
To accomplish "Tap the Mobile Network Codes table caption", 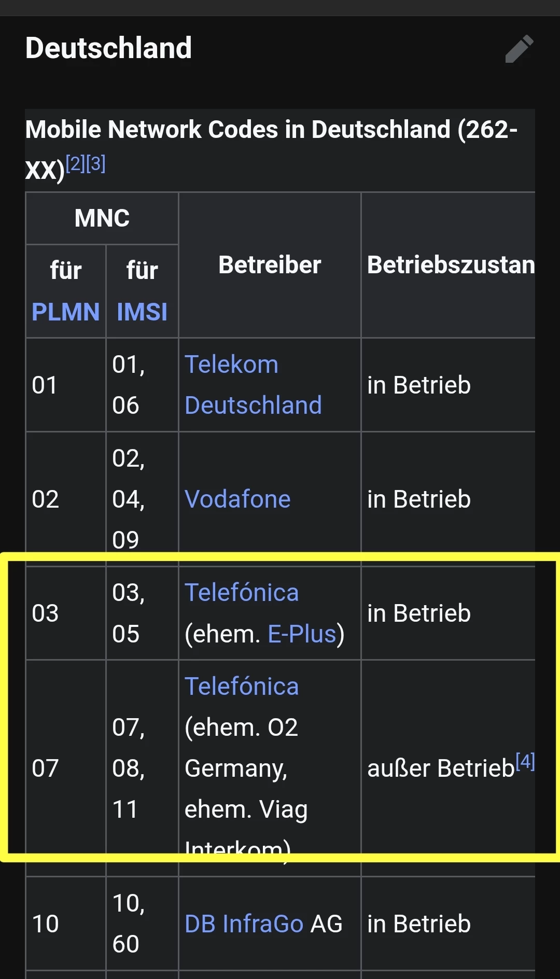I will (271, 130).
